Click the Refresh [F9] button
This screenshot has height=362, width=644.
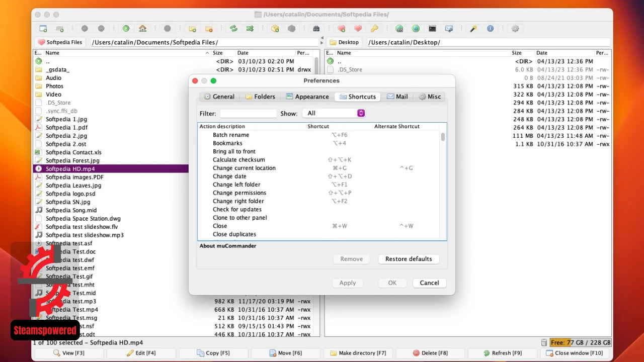(503, 353)
